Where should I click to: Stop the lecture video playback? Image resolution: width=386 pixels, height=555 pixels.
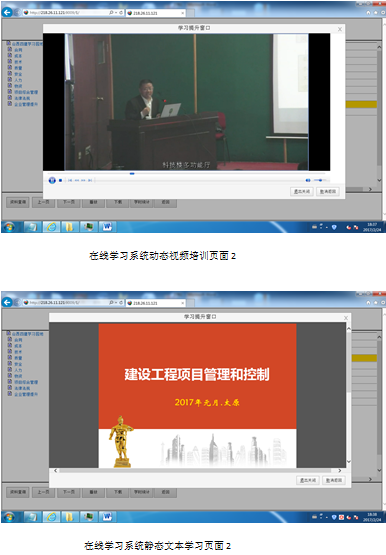(x=61, y=181)
